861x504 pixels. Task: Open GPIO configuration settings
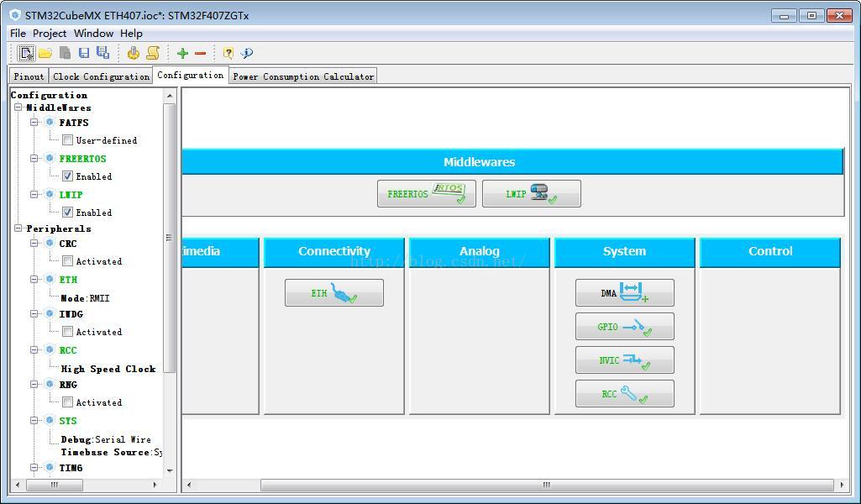pos(623,326)
